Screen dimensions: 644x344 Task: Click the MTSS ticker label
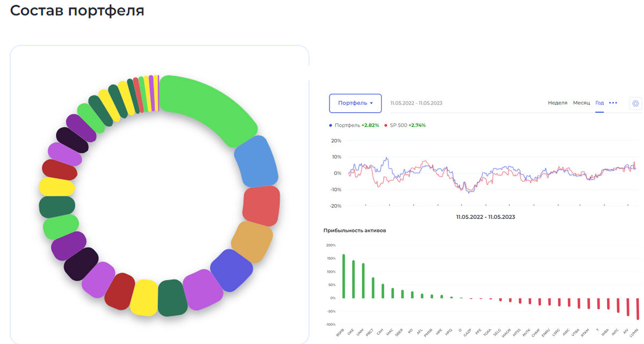coord(516,333)
